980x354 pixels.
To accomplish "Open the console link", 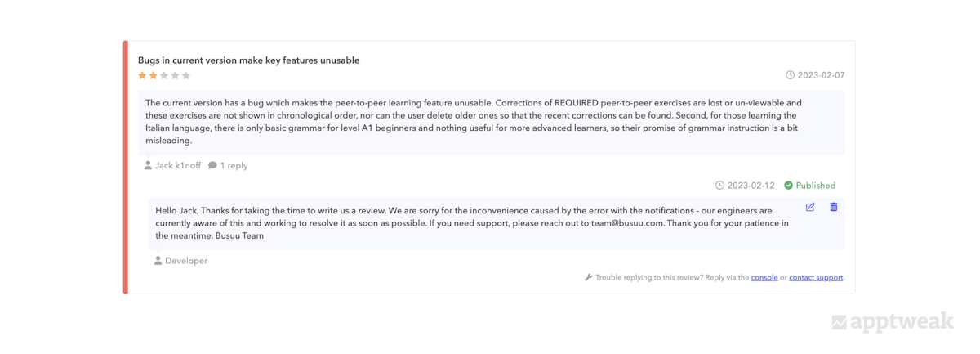I will point(764,277).
